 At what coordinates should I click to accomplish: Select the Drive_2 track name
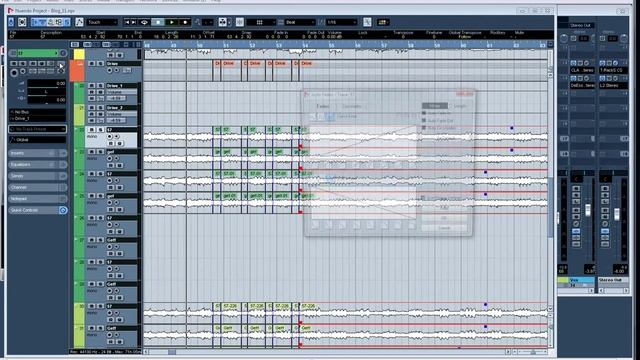pos(122,108)
